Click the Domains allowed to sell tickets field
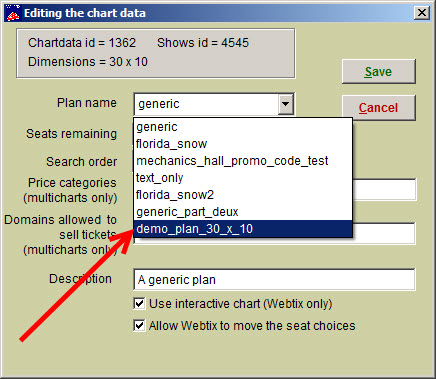This screenshot has height=379, width=436. click(383, 234)
